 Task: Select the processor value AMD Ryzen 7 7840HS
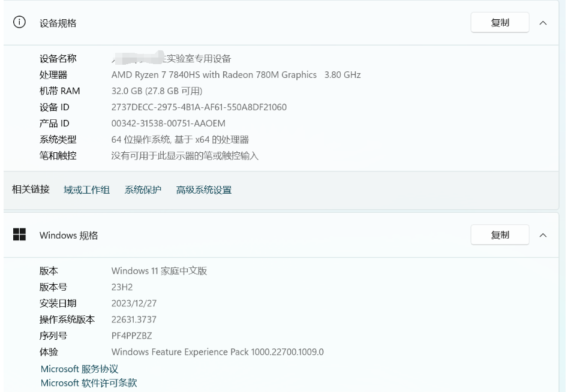tap(236, 75)
